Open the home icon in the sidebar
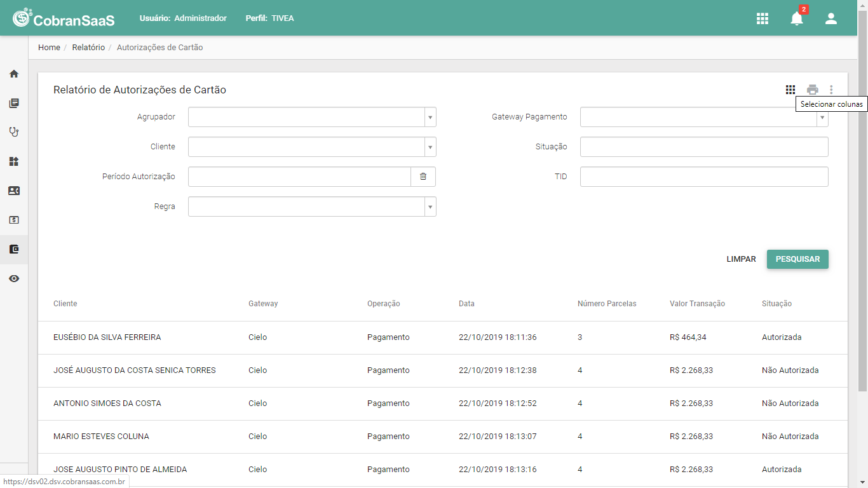 click(x=14, y=74)
